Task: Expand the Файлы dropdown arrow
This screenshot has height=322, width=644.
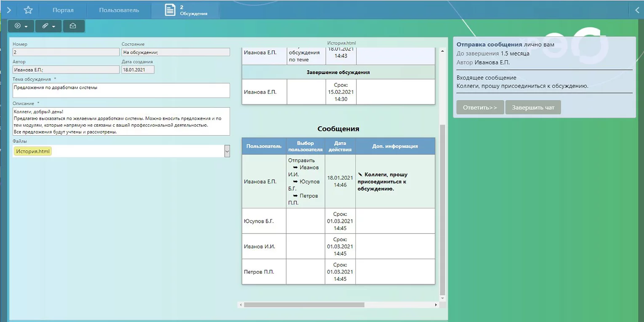Action: tap(227, 151)
